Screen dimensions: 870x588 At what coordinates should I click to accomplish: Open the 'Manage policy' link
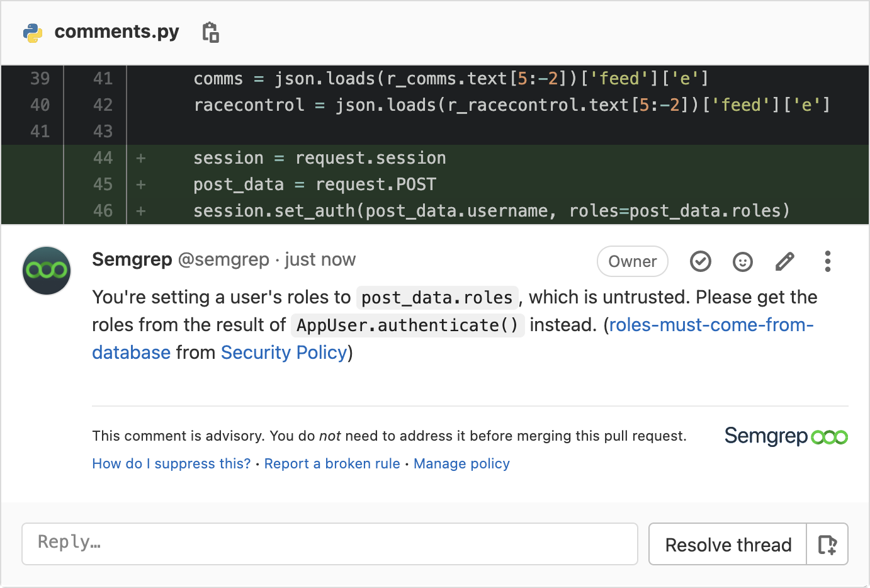click(461, 463)
